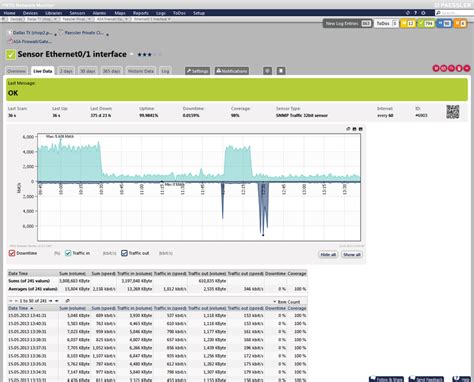474x382 pixels.
Task: Click the Show all graph button
Action: pyautogui.click(x=352, y=254)
